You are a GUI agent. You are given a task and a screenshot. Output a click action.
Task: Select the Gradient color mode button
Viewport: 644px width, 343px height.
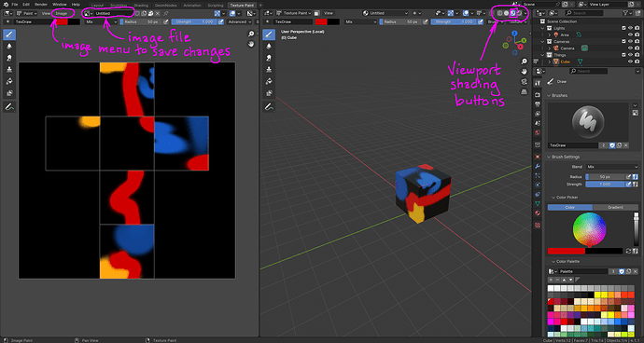point(615,207)
